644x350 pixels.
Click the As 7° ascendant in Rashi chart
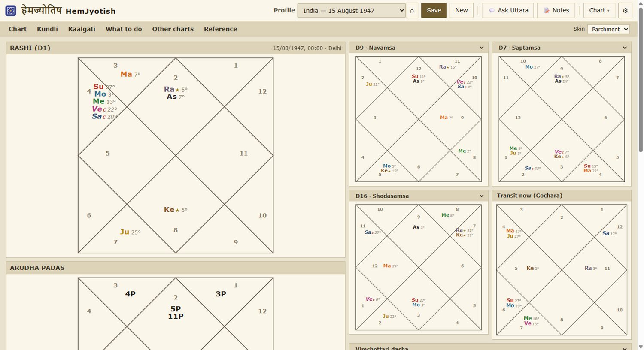point(176,97)
